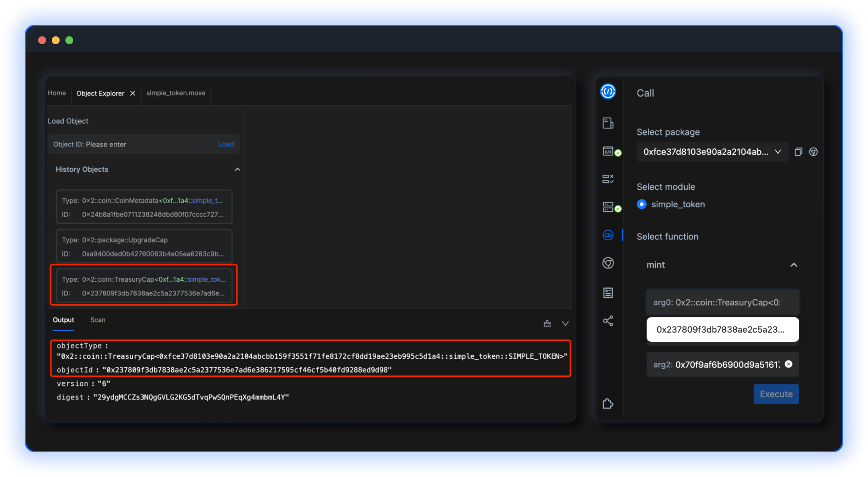This screenshot has width=868, height=477.
Task: Click the mint function name
Action: [656, 265]
